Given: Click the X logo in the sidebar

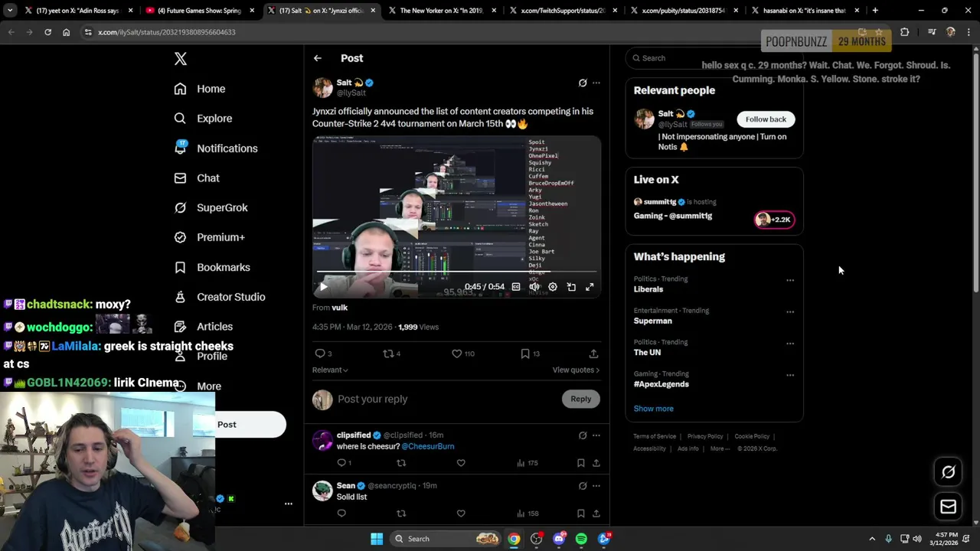Looking at the screenshot, I should click(181, 59).
